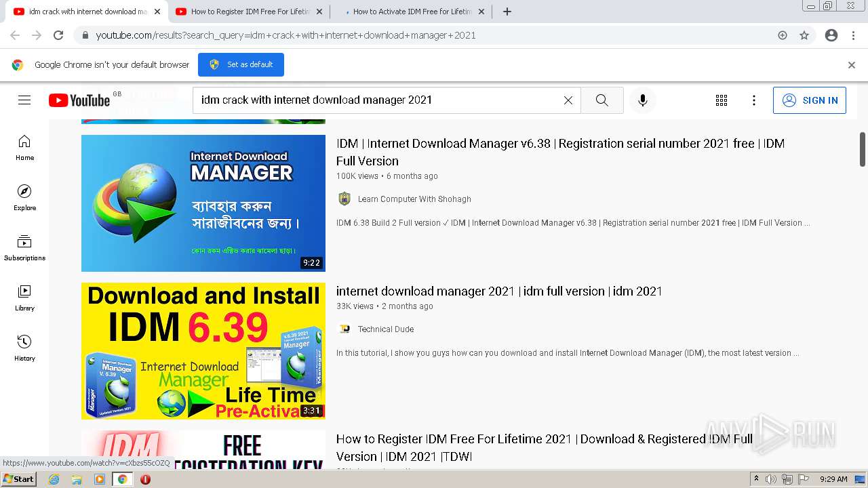Open video title IDM v6.38 Registration serial number

pyautogui.click(x=560, y=152)
